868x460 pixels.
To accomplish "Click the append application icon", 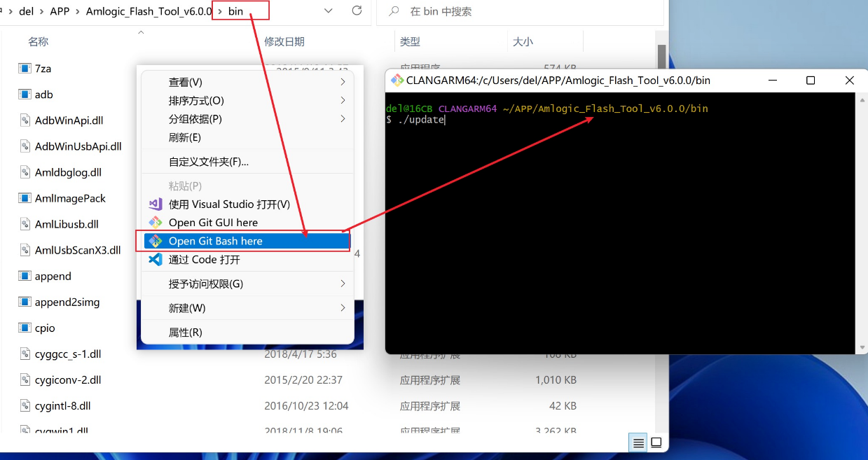I will click(25, 276).
